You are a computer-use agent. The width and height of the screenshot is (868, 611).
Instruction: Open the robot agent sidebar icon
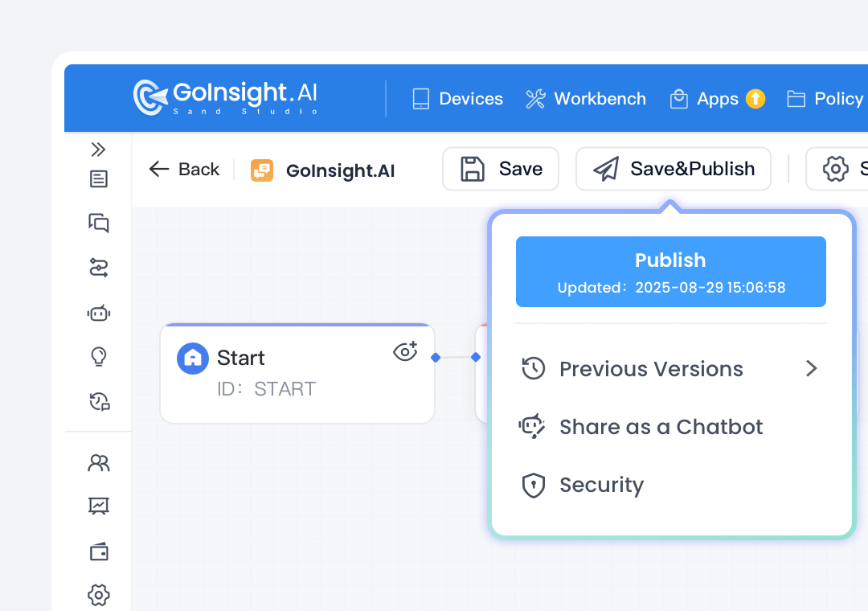tap(98, 313)
